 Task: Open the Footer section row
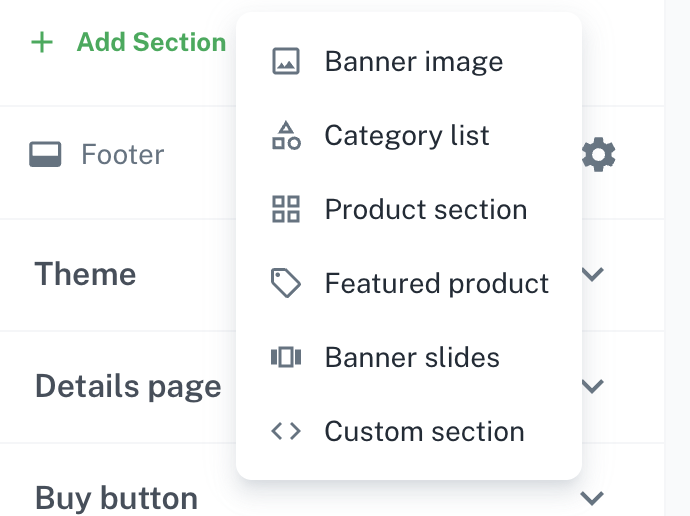pos(122,155)
